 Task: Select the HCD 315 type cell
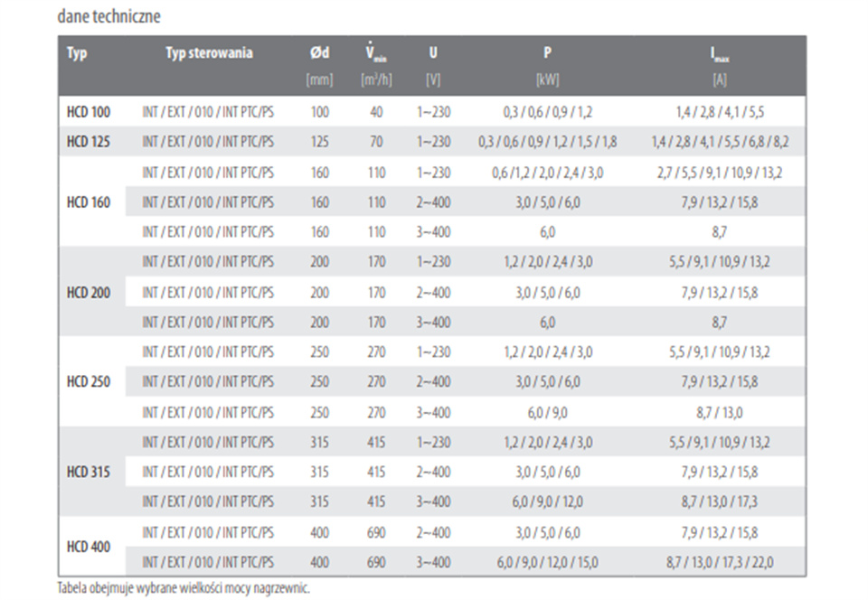point(89,473)
